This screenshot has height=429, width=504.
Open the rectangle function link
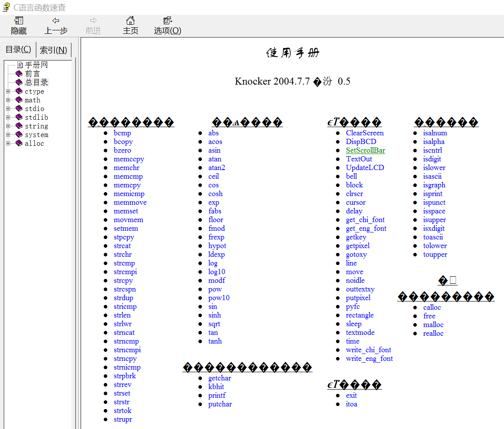point(360,315)
